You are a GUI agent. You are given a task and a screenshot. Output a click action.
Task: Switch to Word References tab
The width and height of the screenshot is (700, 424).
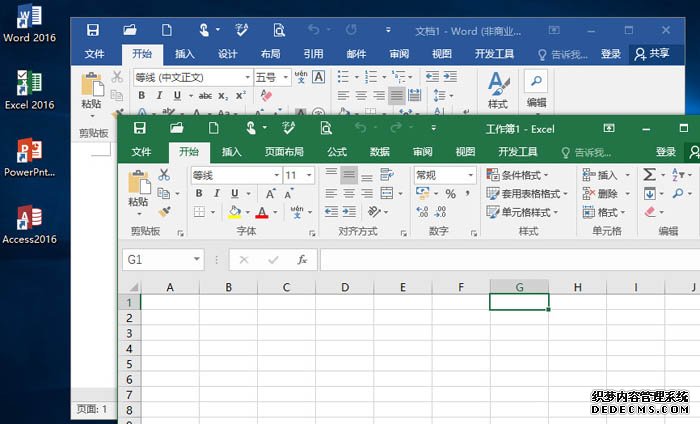pyautogui.click(x=313, y=54)
